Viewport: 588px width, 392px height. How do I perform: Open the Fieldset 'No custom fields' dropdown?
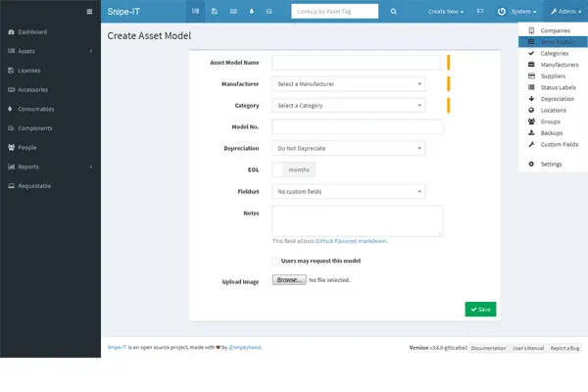[349, 191]
